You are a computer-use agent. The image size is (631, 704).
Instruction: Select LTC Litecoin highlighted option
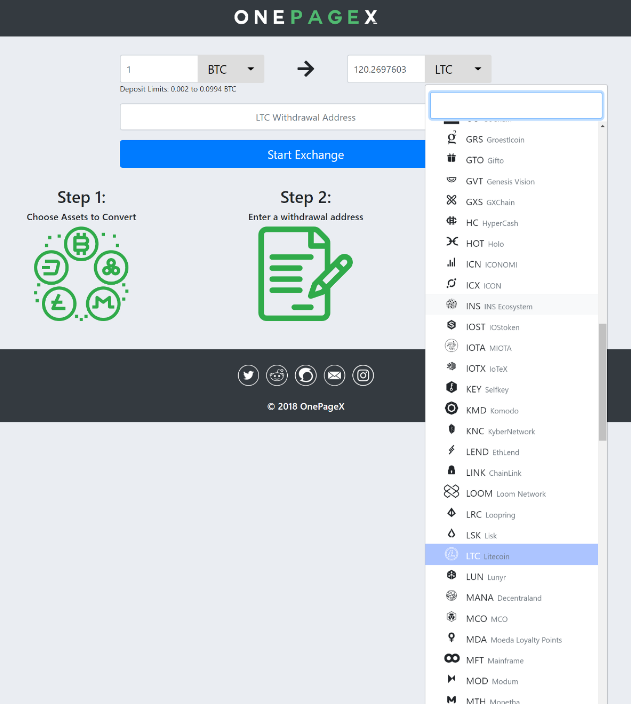[x=512, y=554]
